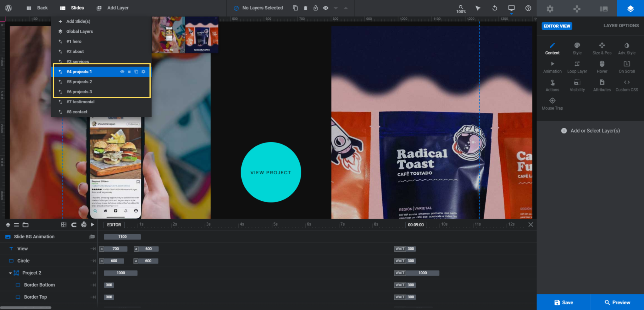Image resolution: width=644 pixels, height=310 pixels.
Task: Switch to EDITOR VIEW mode
Action: [557, 26]
